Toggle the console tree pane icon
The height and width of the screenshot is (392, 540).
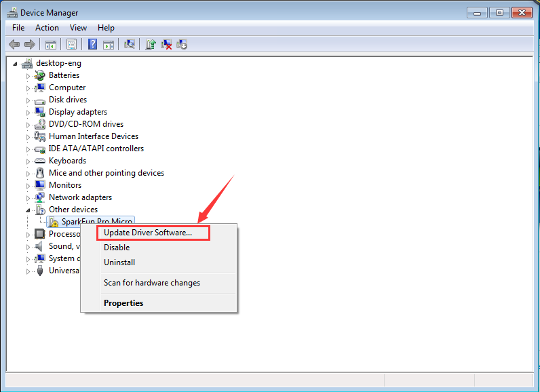tap(51, 44)
